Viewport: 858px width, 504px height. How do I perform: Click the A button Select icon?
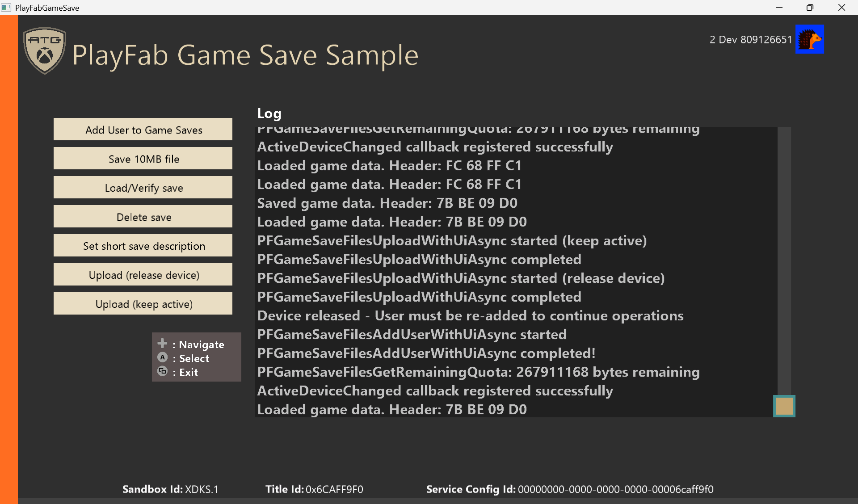click(163, 357)
